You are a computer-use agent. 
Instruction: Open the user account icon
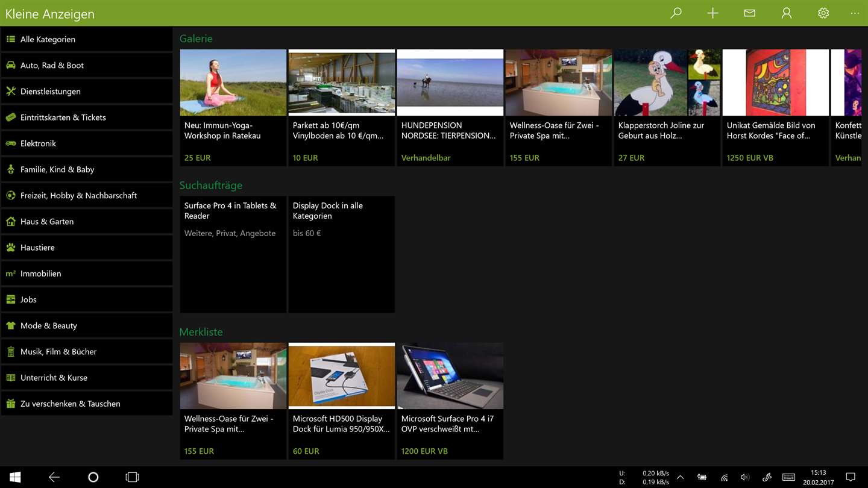(786, 13)
